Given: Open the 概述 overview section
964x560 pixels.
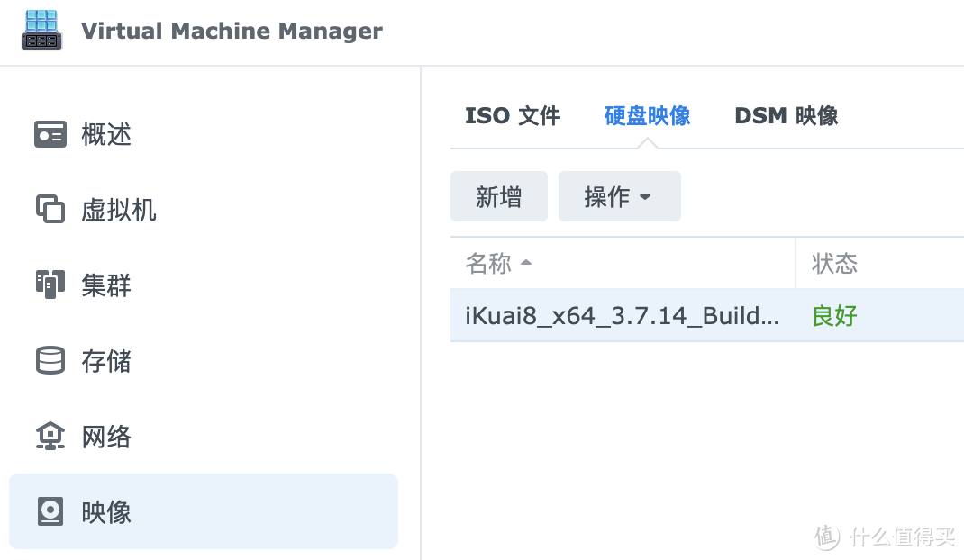Looking at the screenshot, I should point(106,134).
